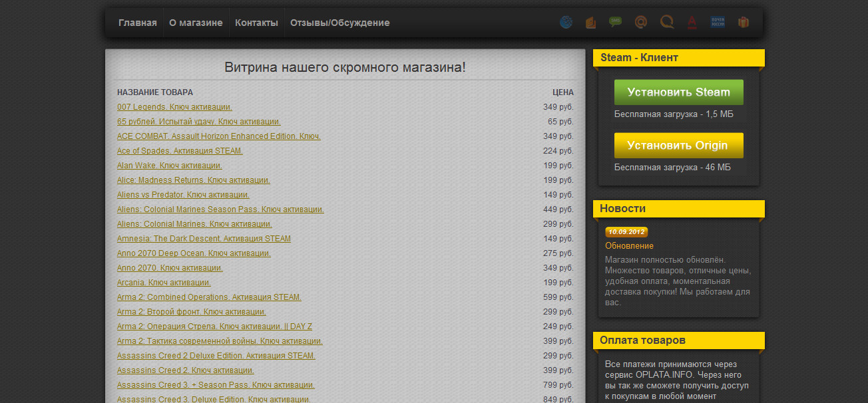Click the Оплата товаров panel header
This screenshot has width=868, height=403.
click(x=679, y=340)
